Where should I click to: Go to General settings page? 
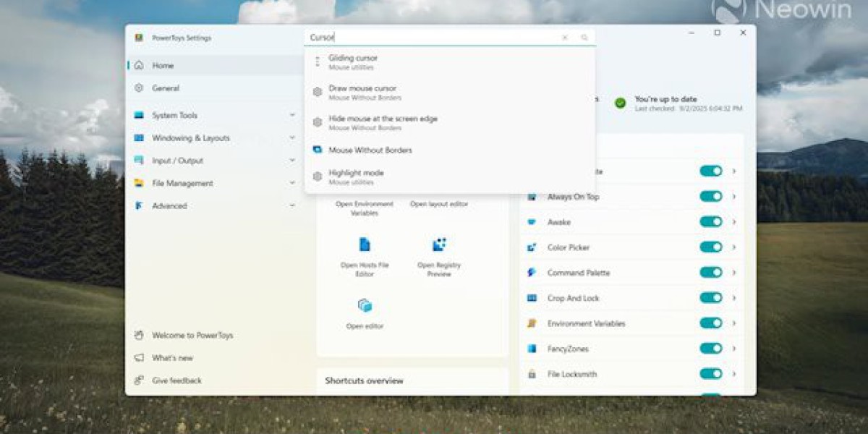(166, 88)
